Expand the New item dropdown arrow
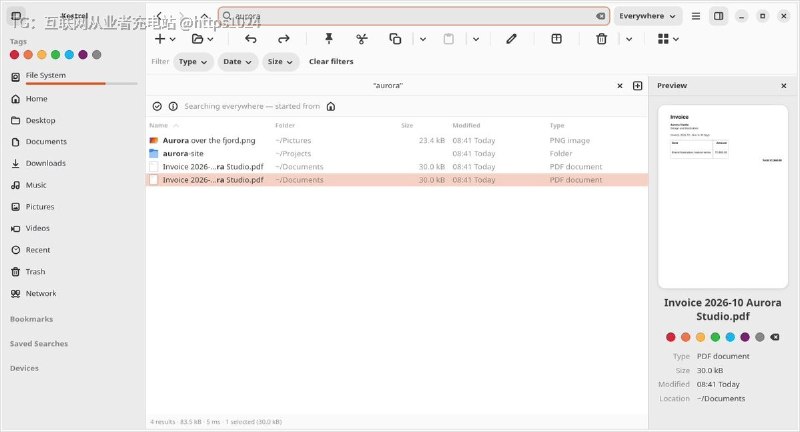 pyautogui.click(x=172, y=39)
